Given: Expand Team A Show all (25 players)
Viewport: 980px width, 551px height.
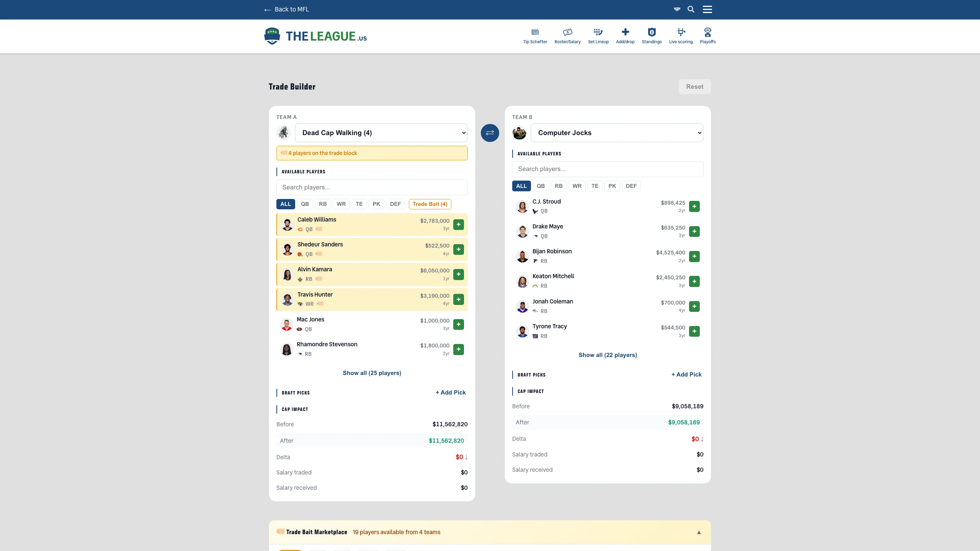Looking at the screenshot, I should tap(372, 373).
